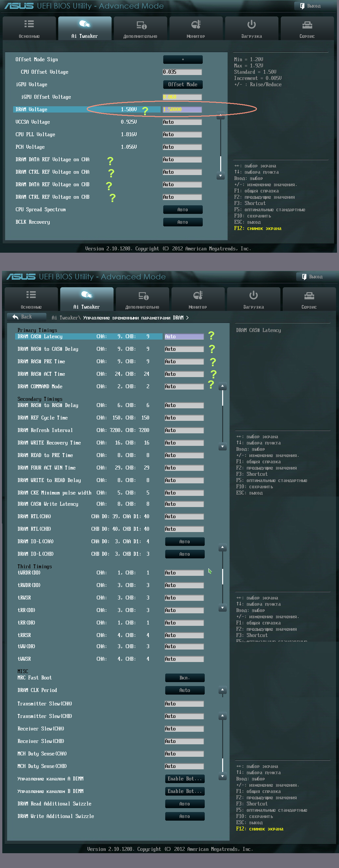Click the scroll-up arrow beside DRAM CLK Period
Image resolution: width=339 pixels, height=868 pixels.
(x=223, y=690)
